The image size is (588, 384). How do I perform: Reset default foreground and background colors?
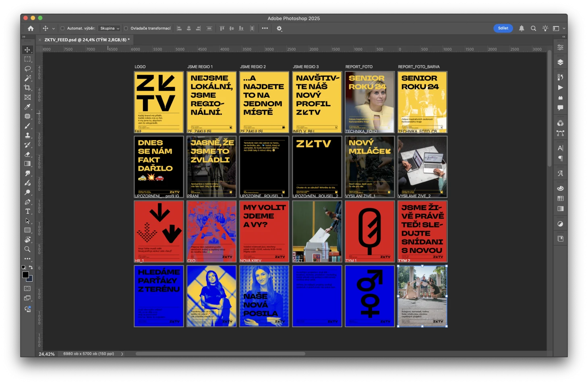23,267
